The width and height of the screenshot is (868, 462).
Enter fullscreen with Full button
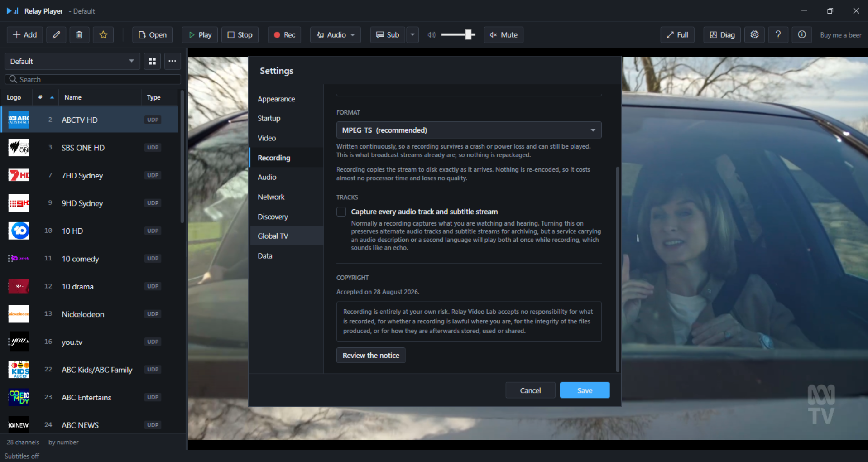tap(677, 35)
